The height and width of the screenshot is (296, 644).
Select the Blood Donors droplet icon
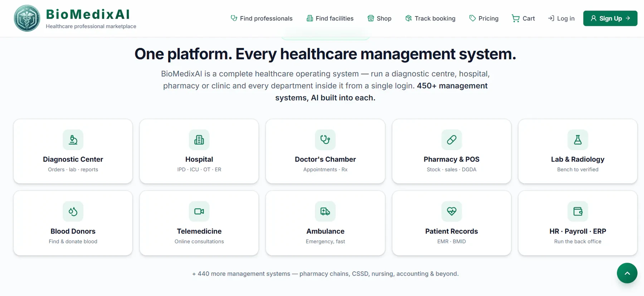[x=73, y=211]
